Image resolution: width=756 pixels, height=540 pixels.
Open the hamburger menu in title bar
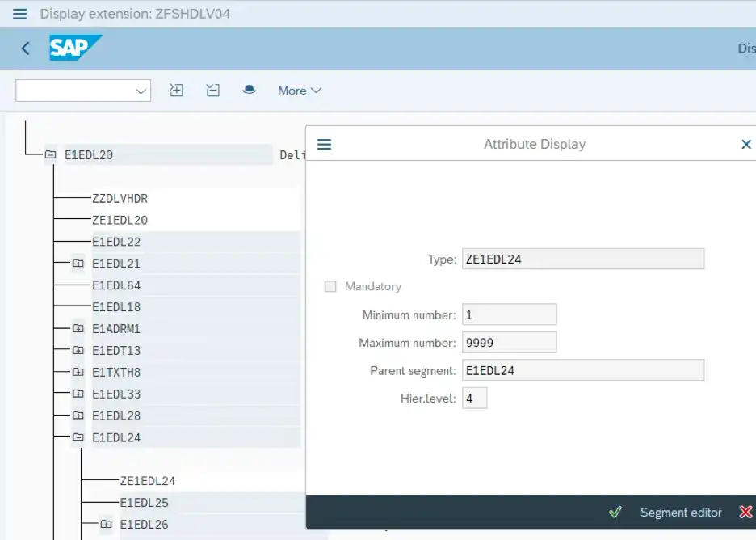click(x=20, y=14)
